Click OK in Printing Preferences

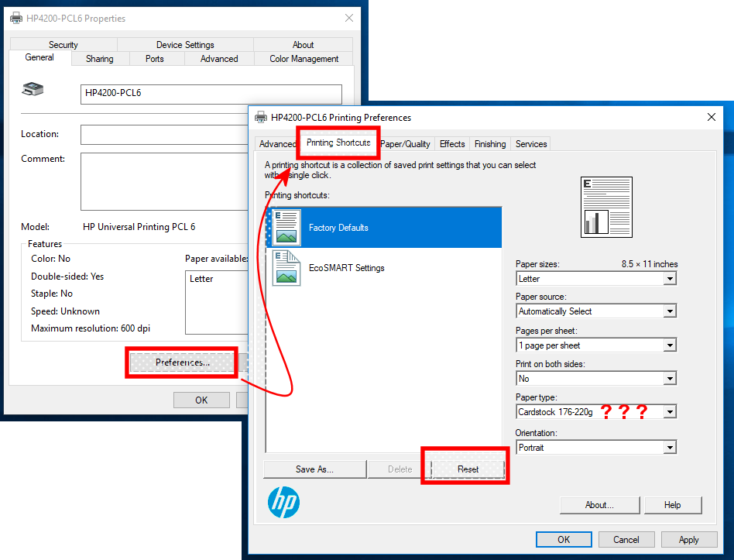tap(564, 539)
